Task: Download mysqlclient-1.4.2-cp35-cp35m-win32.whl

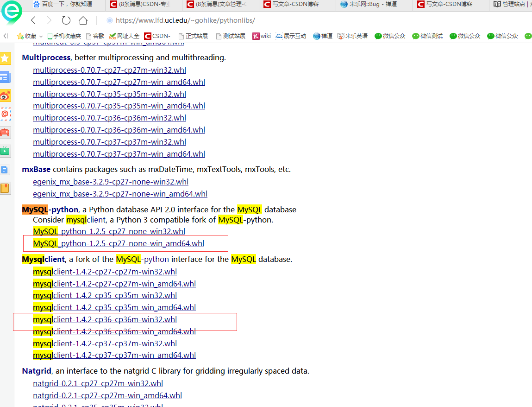Action: coord(105,295)
